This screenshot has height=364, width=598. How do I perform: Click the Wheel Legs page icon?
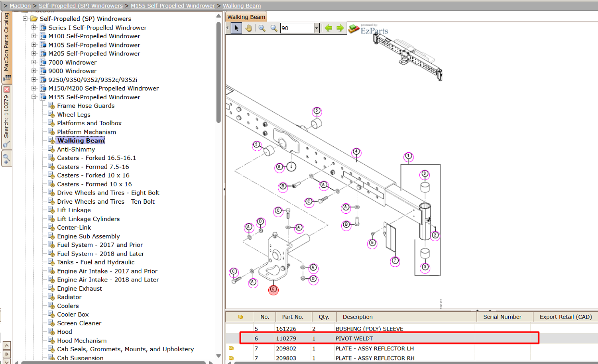point(51,114)
